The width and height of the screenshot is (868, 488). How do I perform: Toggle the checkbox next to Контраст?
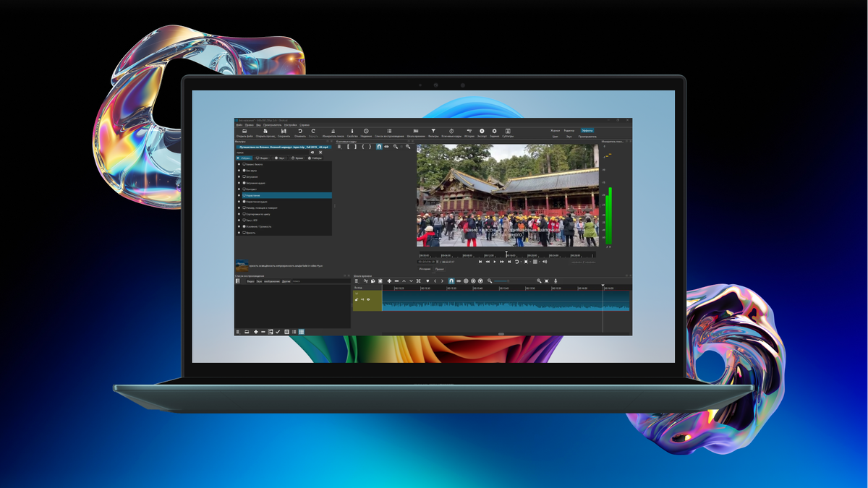239,189
